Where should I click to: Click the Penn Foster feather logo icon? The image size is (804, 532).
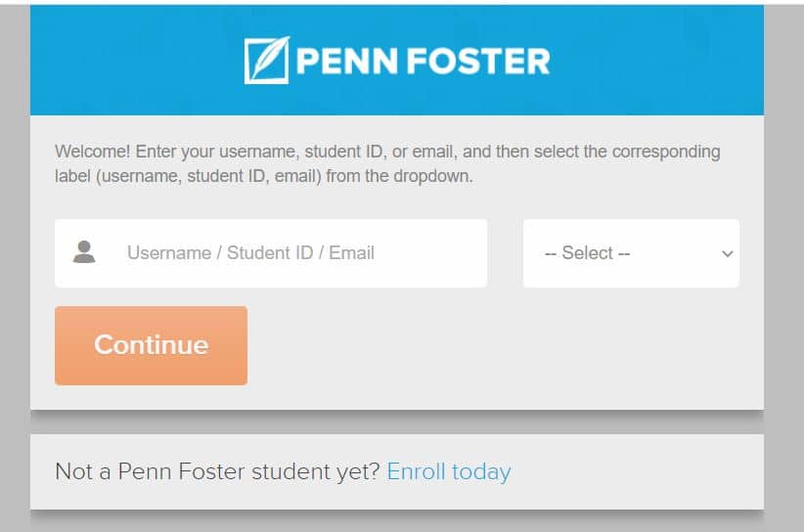[x=267, y=60]
